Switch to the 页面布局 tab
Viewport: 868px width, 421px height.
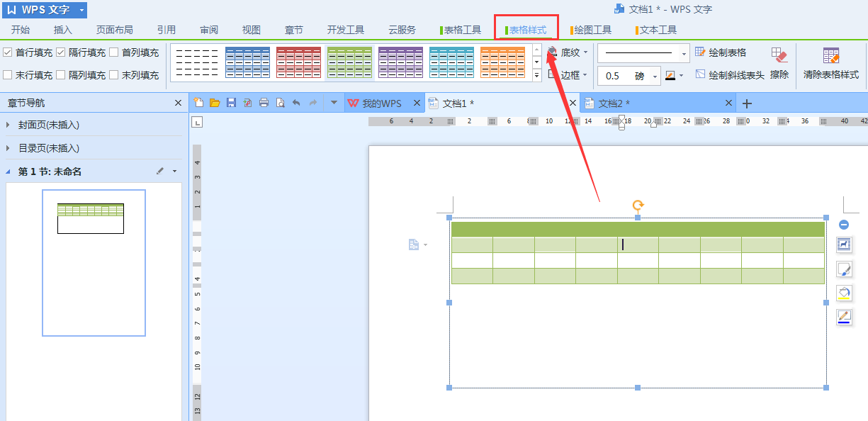click(x=115, y=30)
